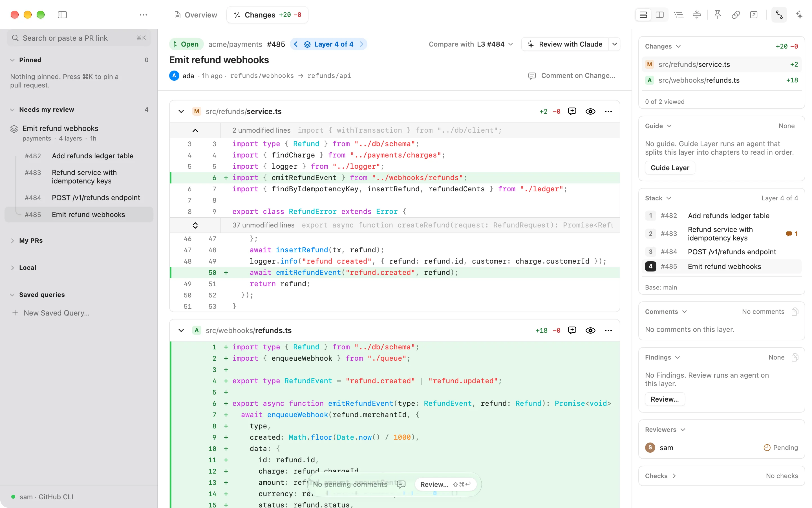812x508 pixels.
Task: Click the Guide Layer button
Action: pos(670,168)
